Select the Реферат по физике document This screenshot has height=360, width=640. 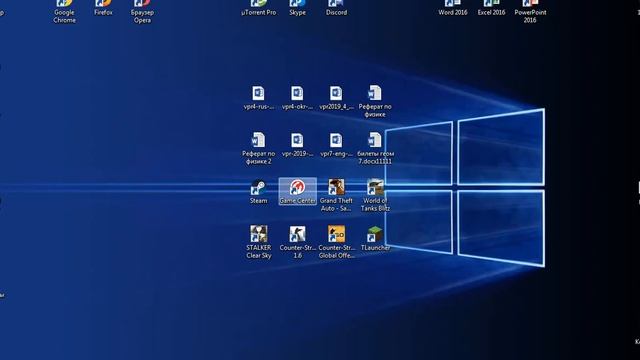375,102
